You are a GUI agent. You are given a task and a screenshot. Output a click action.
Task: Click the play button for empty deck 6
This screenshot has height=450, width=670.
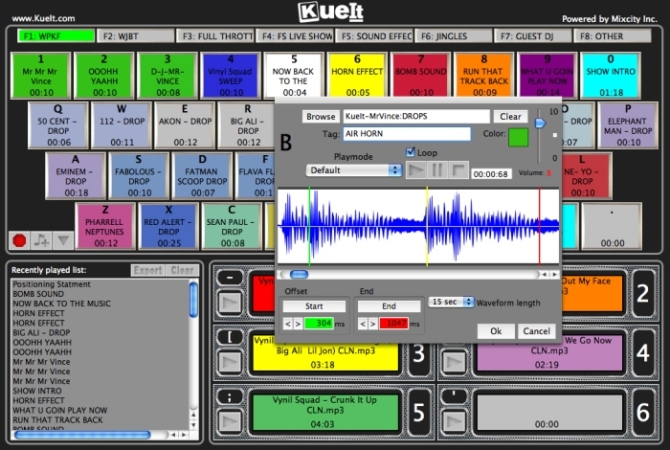pos(454,421)
